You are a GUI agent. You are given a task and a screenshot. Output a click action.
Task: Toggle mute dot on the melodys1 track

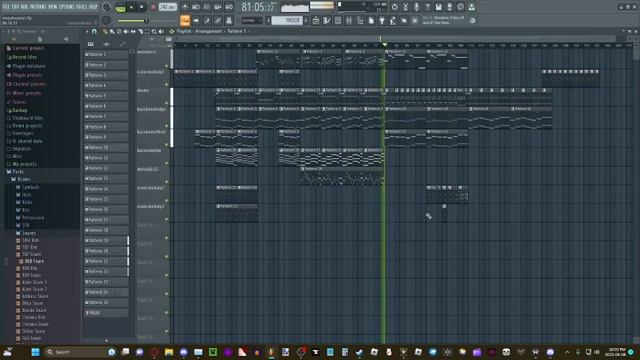point(167,66)
